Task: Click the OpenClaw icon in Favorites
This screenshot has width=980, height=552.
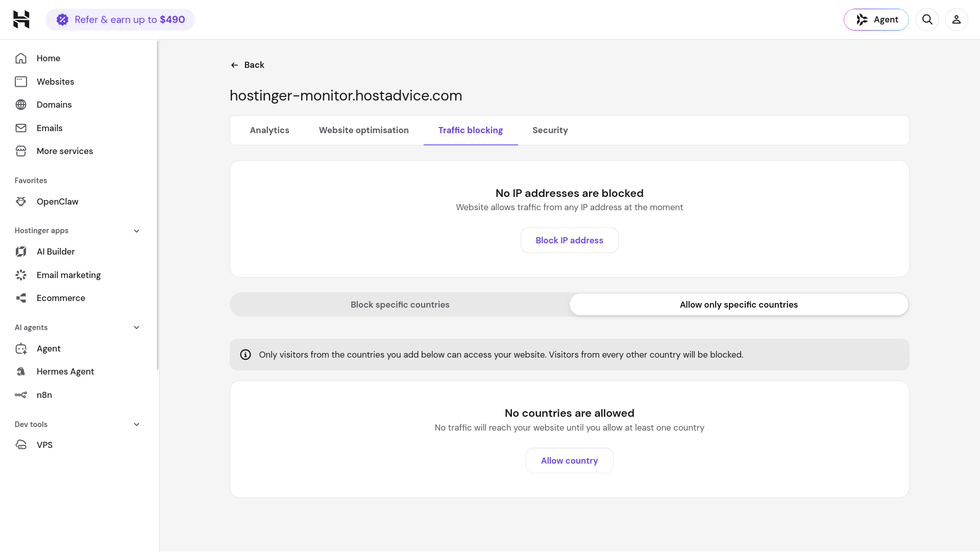Action: click(21, 202)
